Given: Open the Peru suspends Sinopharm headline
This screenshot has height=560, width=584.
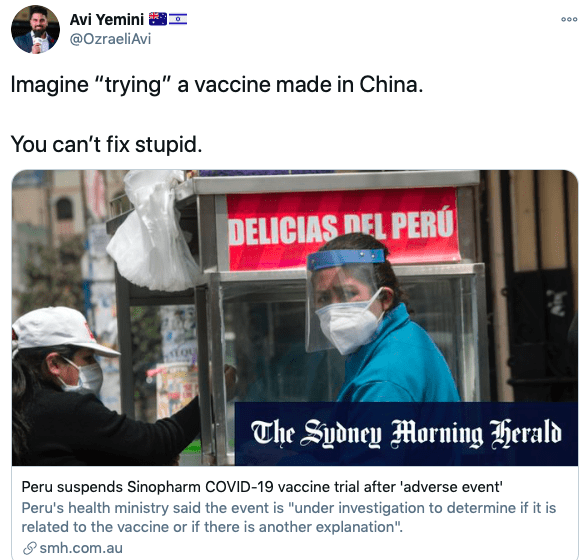Looking at the screenshot, I should [262, 487].
